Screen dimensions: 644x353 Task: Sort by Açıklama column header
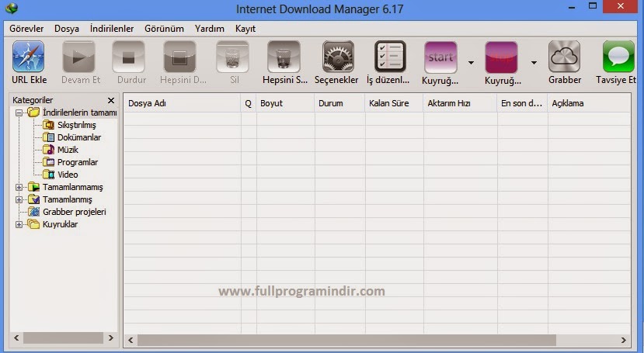[589, 103]
